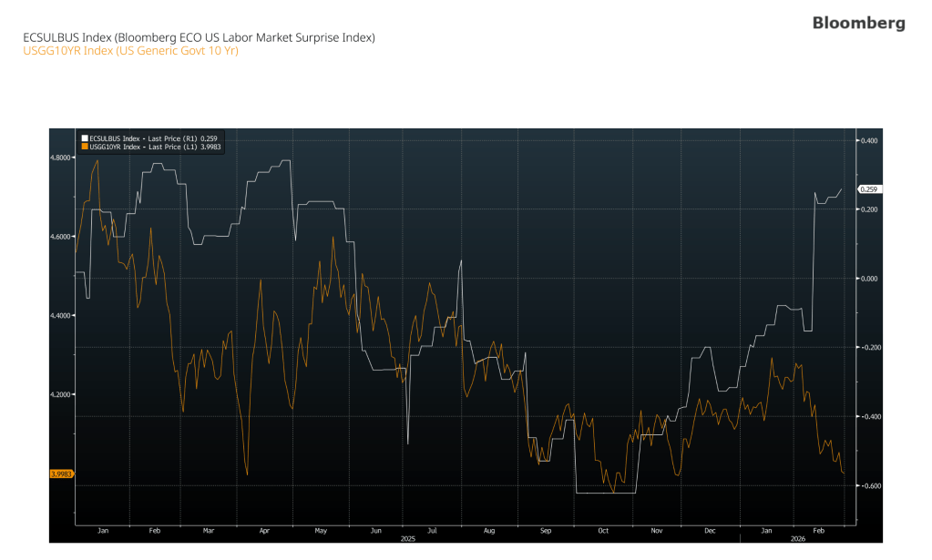This screenshot has width=932, height=560.
Task: Click the 2025 year label below the axis
Action: (407, 538)
